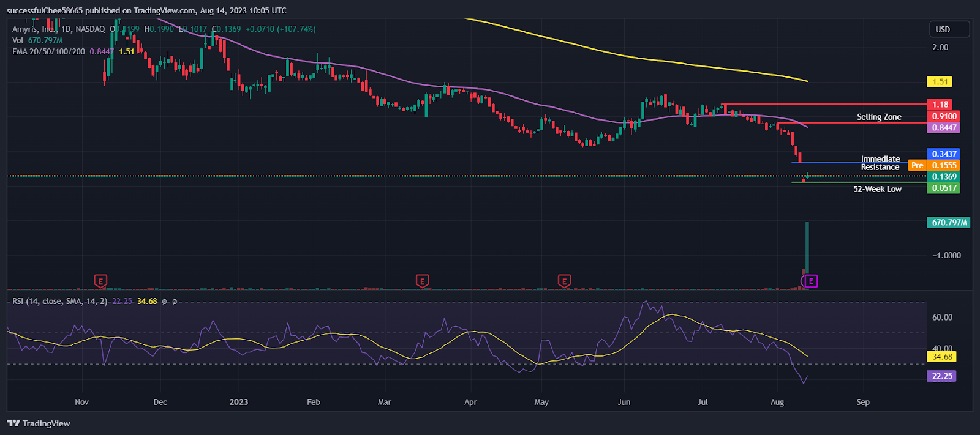
Task: Click the Pre 0.1555 pre-market price label
Action: pos(934,166)
